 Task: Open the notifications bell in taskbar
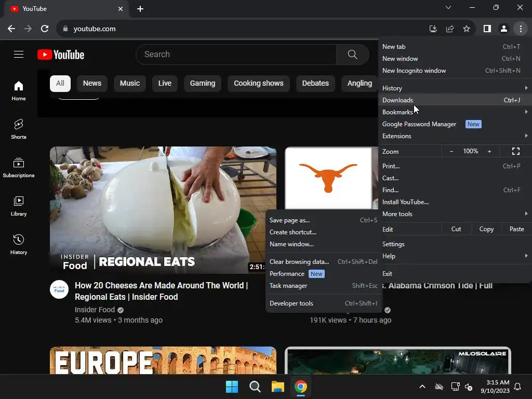[518, 387]
